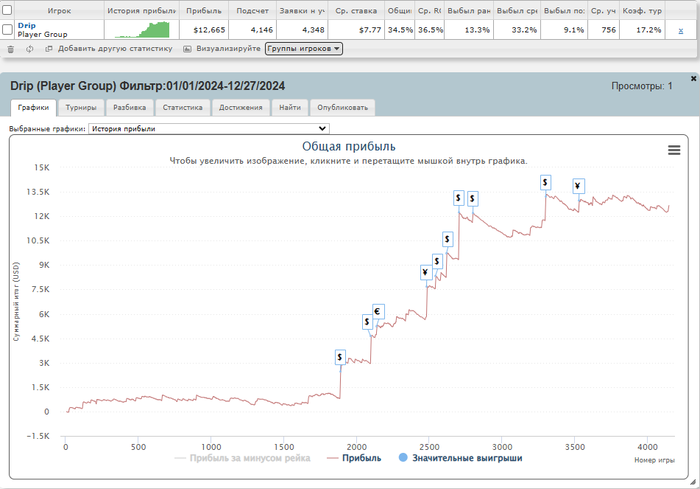Open the chart hamburger menu icon
Image resolution: width=700 pixels, height=489 pixels.
pyautogui.click(x=674, y=150)
